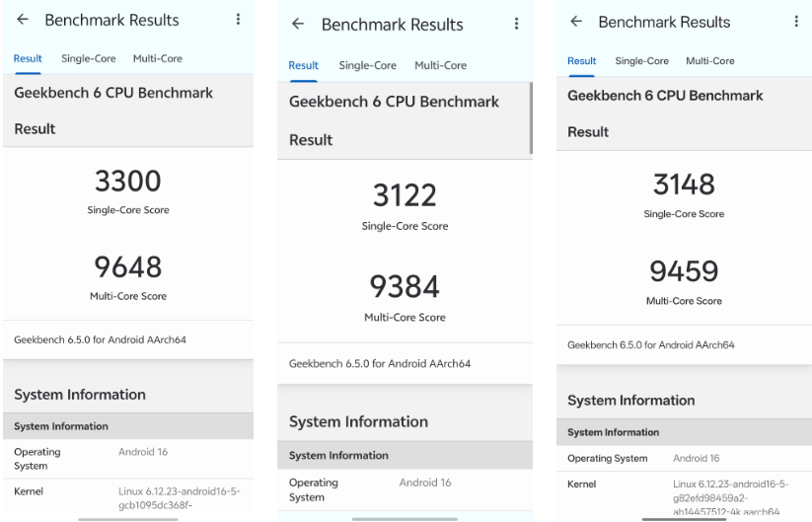Select Result tab on right screen

point(582,61)
